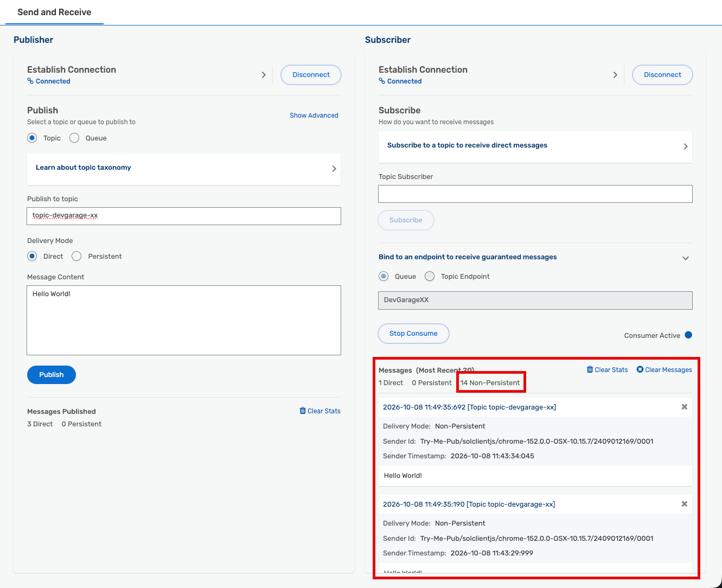Screen dimensions: 722x588
Task: Choose Direct delivery mode
Action: coord(32,256)
